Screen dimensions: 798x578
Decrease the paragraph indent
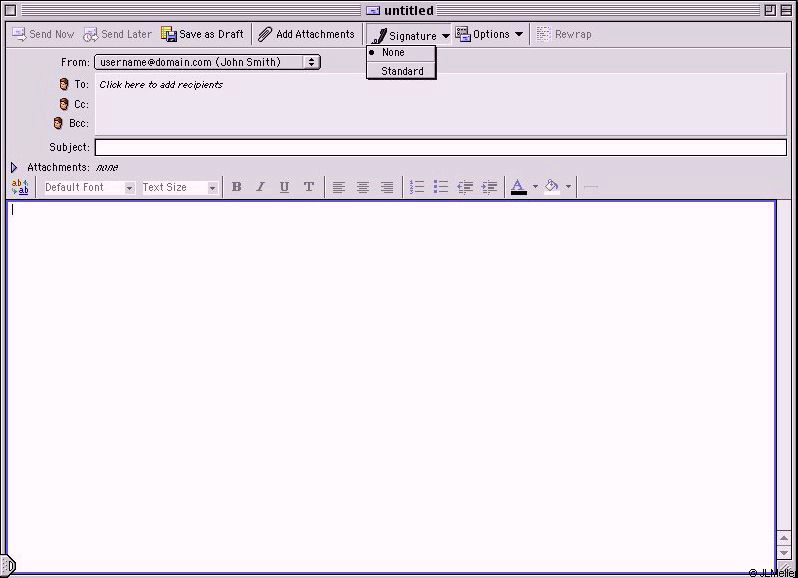pos(465,187)
